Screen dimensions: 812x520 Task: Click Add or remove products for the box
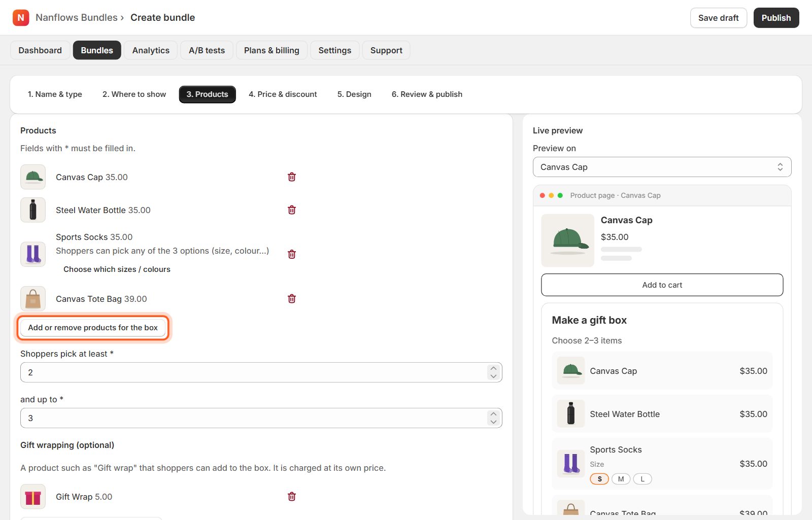point(93,328)
